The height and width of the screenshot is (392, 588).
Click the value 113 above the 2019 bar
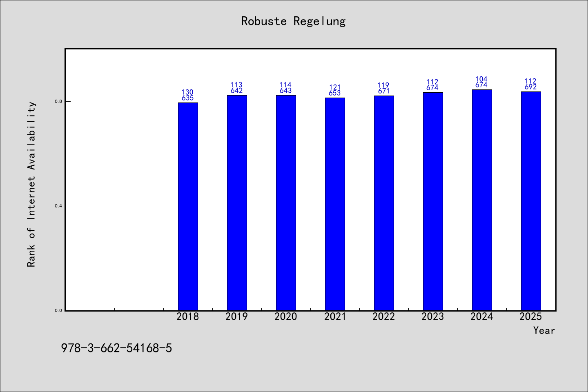pos(237,85)
